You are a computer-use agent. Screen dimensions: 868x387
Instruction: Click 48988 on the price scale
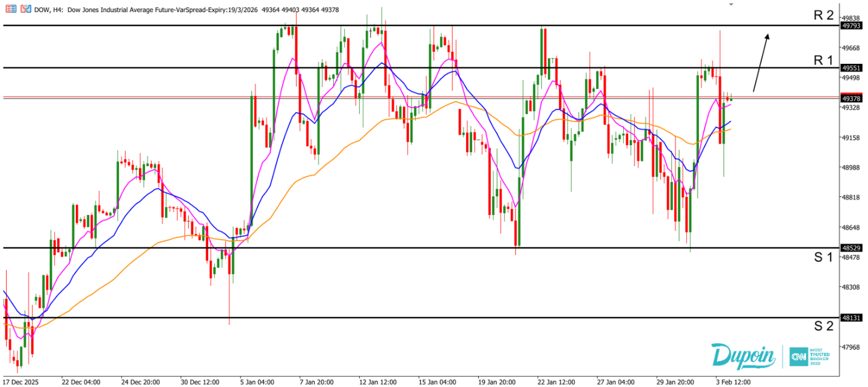point(852,167)
